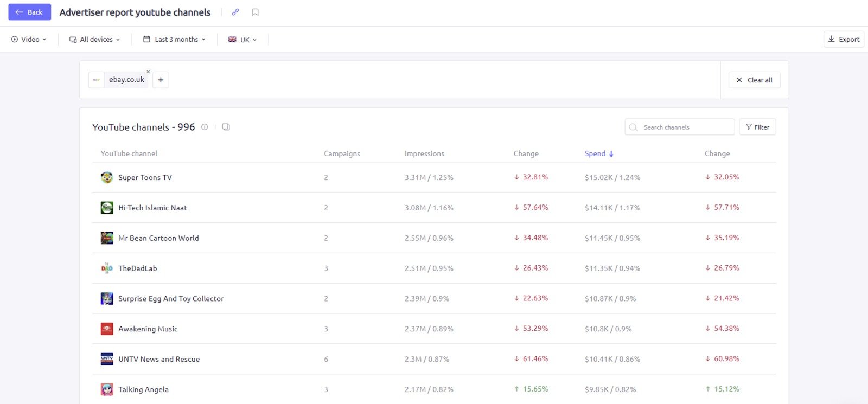Open the channels Filter options
The height and width of the screenshot is (404, 868).
click(757, 127)
